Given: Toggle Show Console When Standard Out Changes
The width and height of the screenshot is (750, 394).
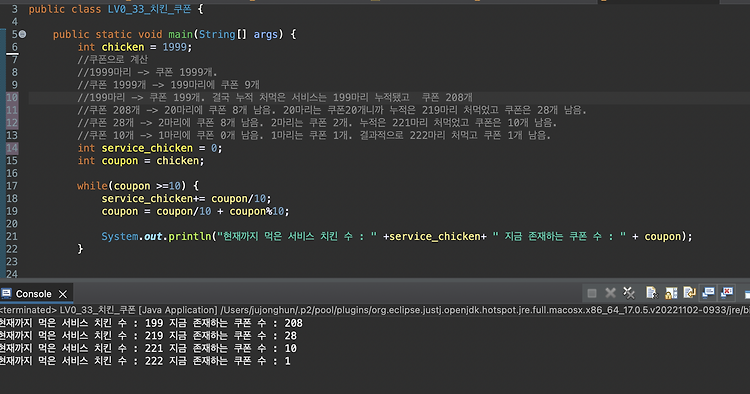Looking at the screenshot, I should [708, 293].
